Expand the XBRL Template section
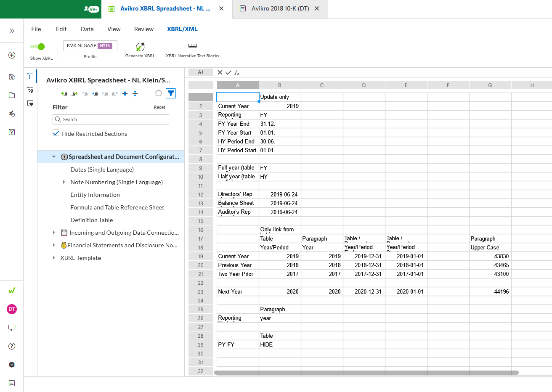 pos(54,258)
